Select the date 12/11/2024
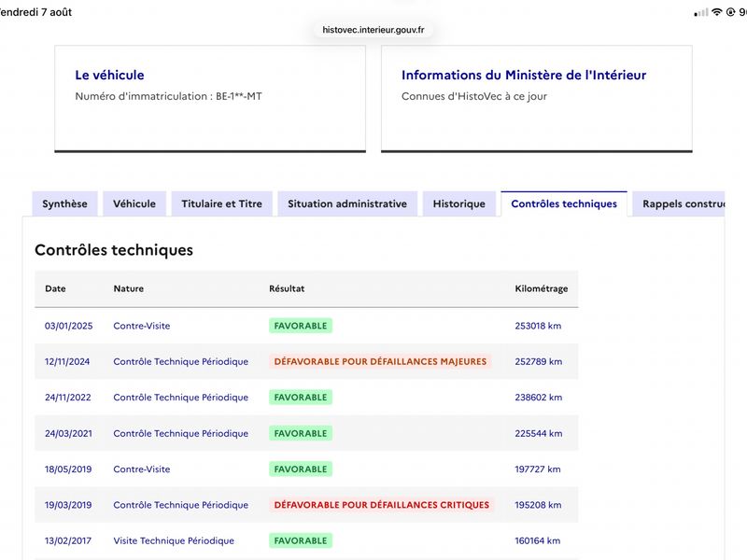Image resolution: width=747 pixels, height=560 pixels. [67, 361]
